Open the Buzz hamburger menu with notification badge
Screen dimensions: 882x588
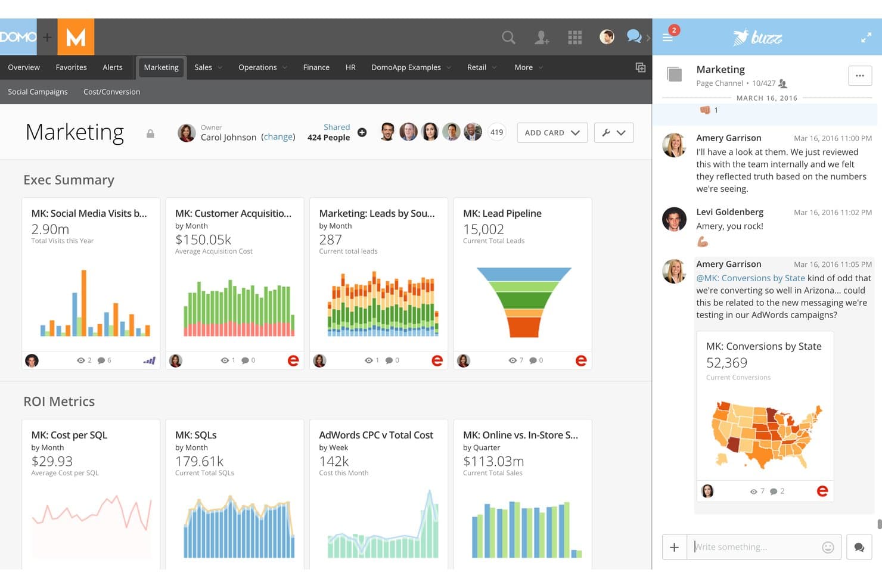668,37
